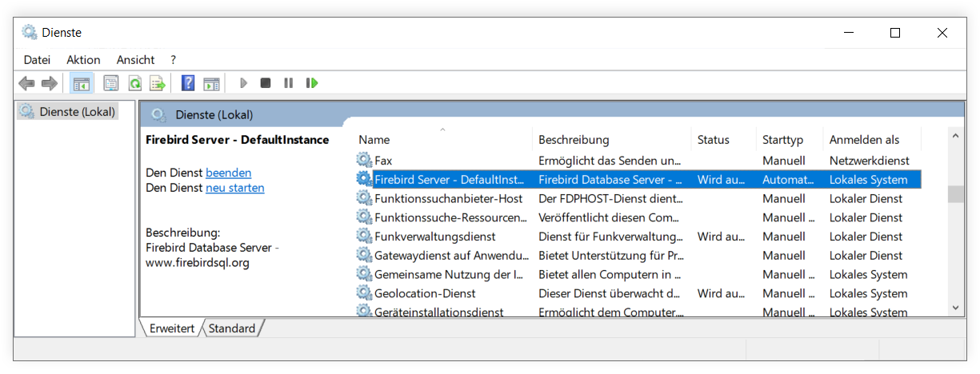This screenshot has height=374, width=980.
Task: Select the Funktionssuche-Ressourcen... service
Action: click(638, 217)
